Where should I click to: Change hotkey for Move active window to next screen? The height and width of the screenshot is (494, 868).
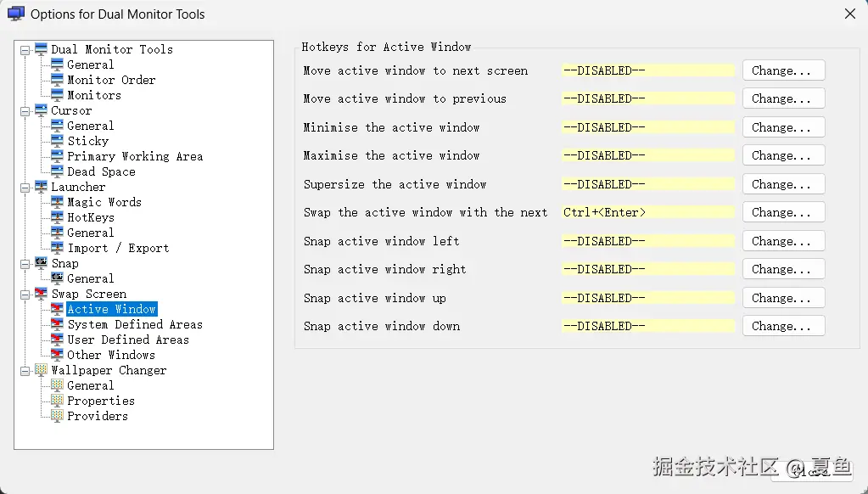[x=783, y=70]
